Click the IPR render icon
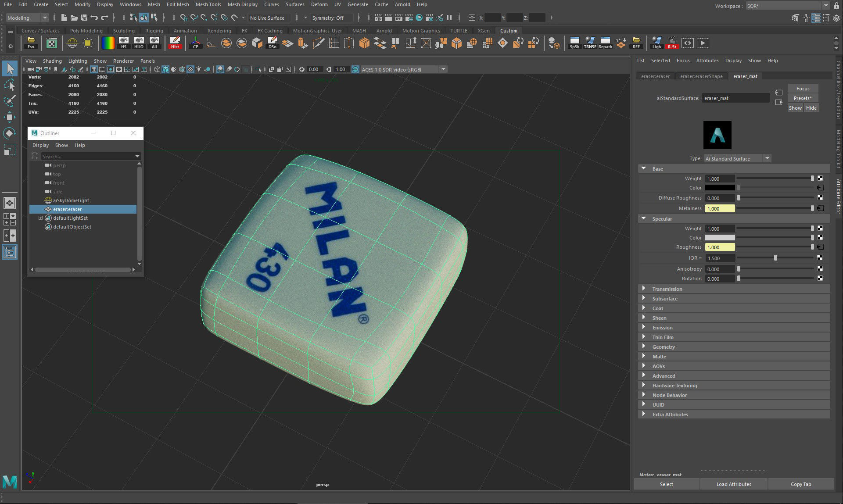 [398, 18]
